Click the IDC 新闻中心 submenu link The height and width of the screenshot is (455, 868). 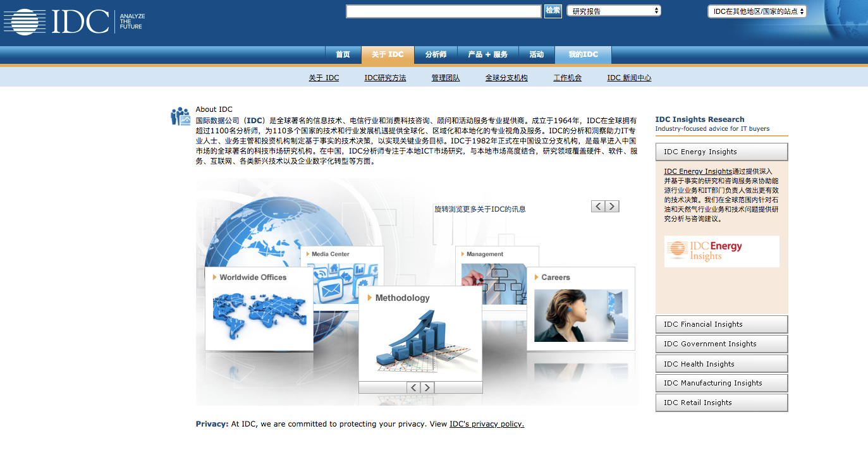point(629,78)
